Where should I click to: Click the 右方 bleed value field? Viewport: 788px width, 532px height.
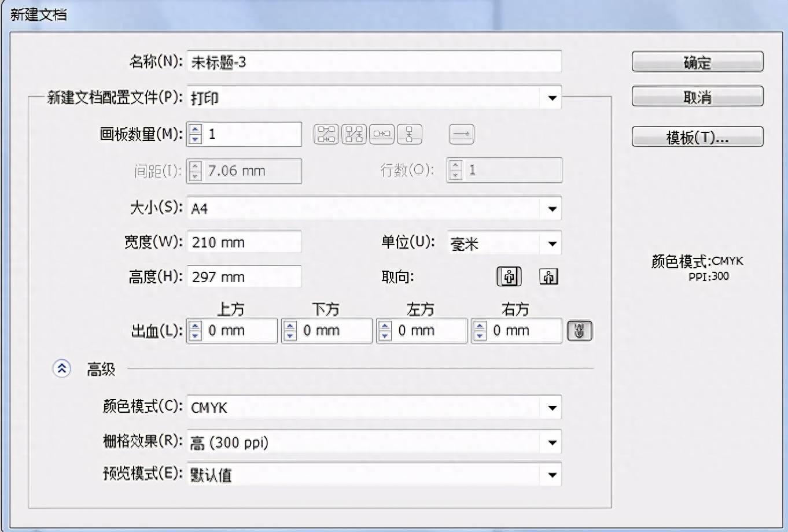[525, 331]
